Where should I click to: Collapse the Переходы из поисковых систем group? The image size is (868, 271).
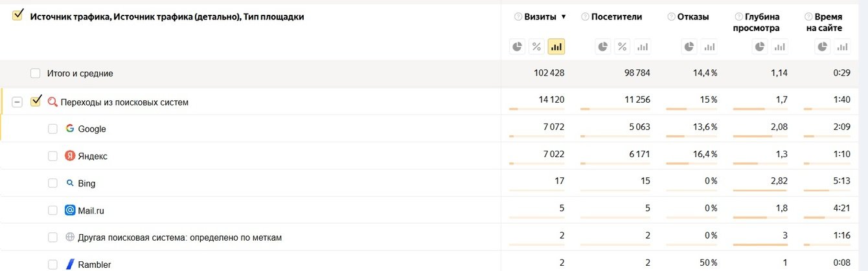(x=17, y=102)
